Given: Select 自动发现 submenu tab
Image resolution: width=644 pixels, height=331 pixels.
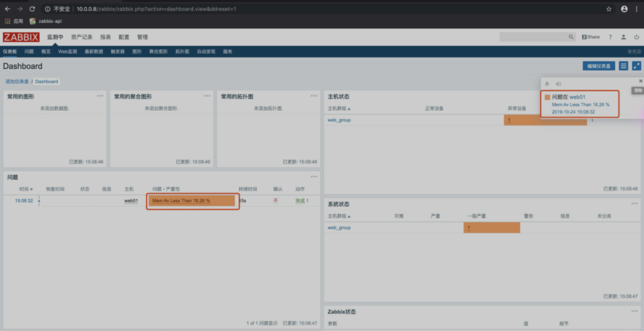Looking at the screenshot, I should 206,52.
